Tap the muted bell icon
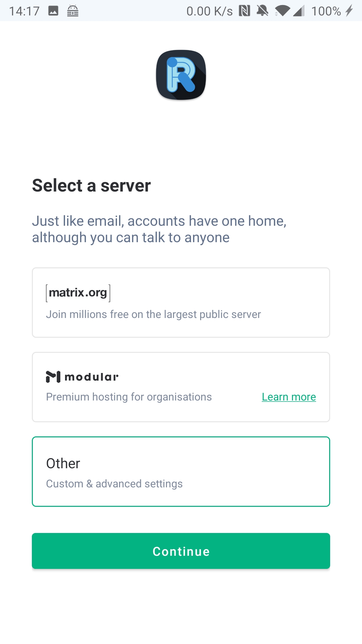 (262, 11)
